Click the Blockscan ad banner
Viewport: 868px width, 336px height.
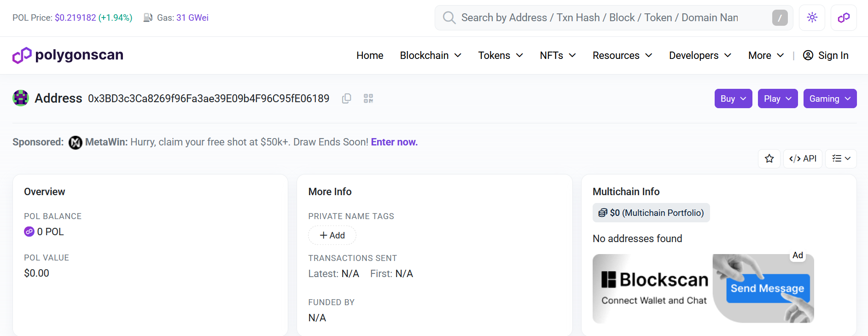703,289
